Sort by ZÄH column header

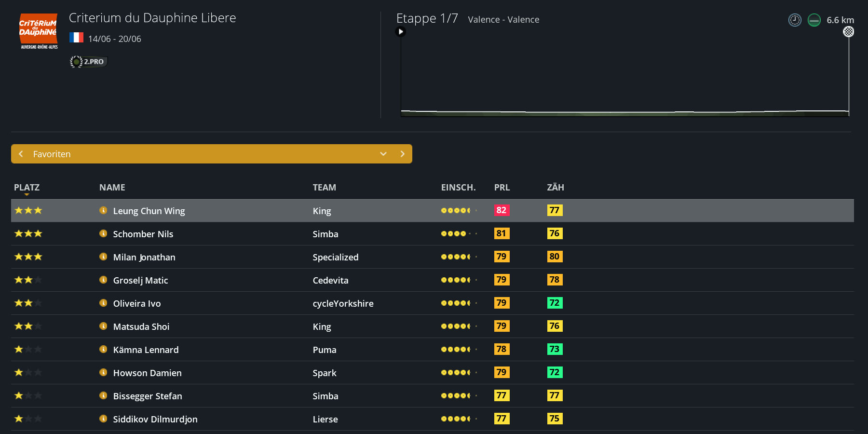pyautogui.click(x=555, y=188)
